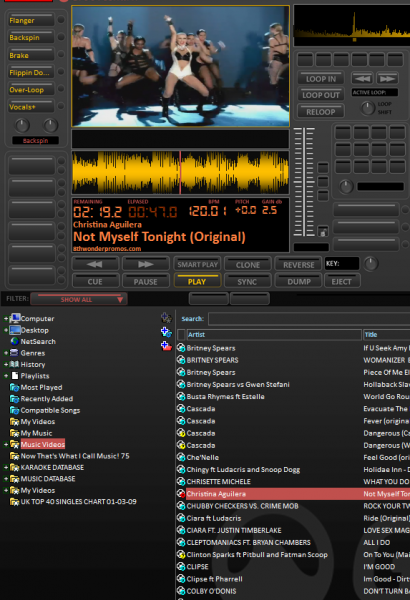Toggle REVERSE playback
Viewport: 410px width, 600px height.
tap(299, 264)
